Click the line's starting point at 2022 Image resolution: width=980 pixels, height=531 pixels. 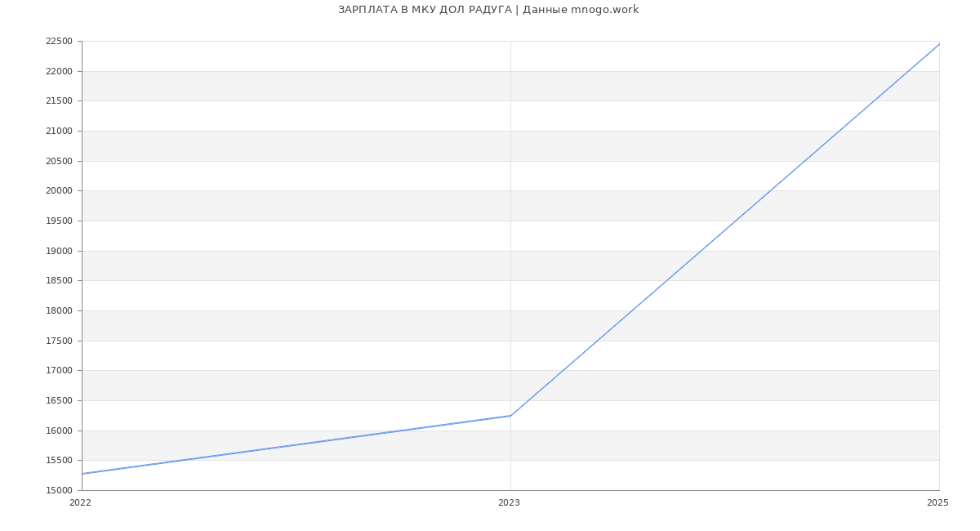click(82, 474)
